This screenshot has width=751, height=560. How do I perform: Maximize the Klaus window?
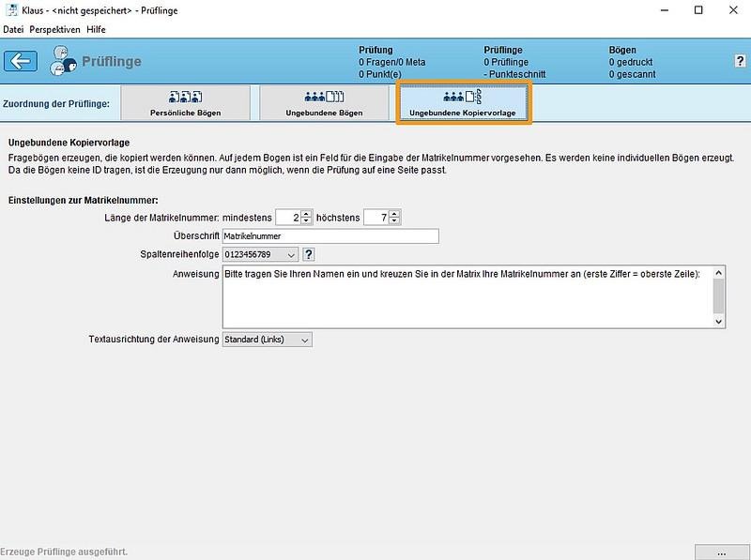698,10
